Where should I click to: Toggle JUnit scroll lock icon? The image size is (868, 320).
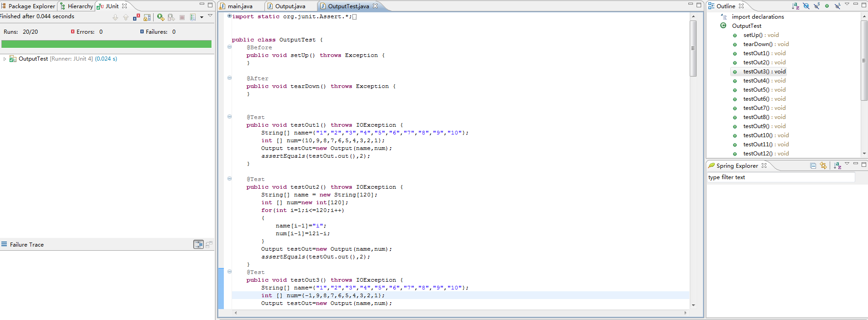click(x=147, y=17)
